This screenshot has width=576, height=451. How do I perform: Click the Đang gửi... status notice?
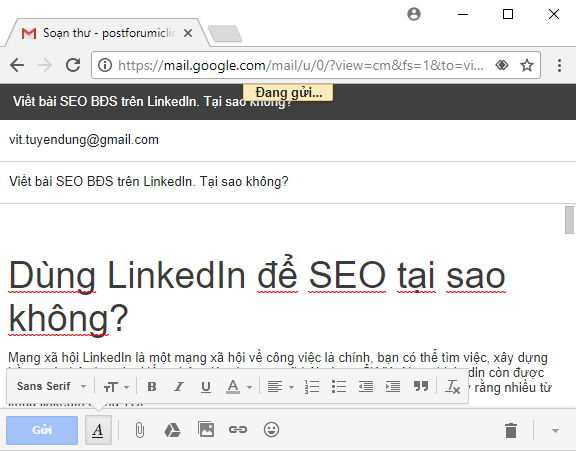(288, 93)
